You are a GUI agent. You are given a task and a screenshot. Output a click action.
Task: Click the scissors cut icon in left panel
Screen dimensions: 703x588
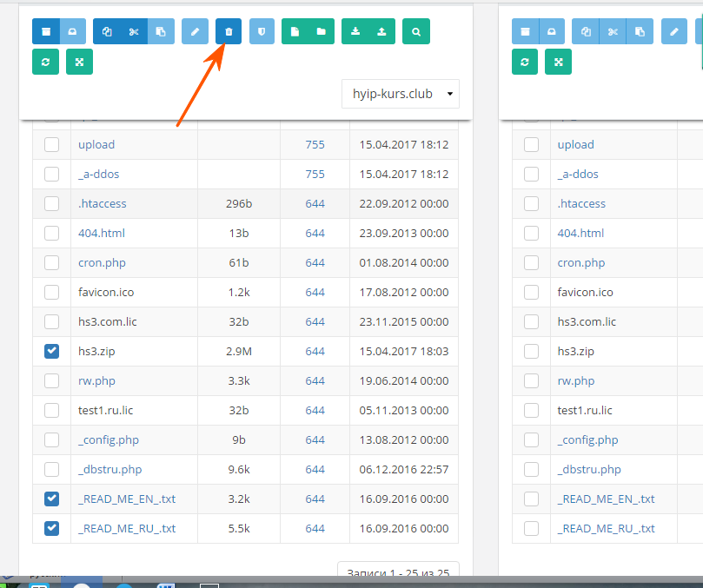point(134,32)
